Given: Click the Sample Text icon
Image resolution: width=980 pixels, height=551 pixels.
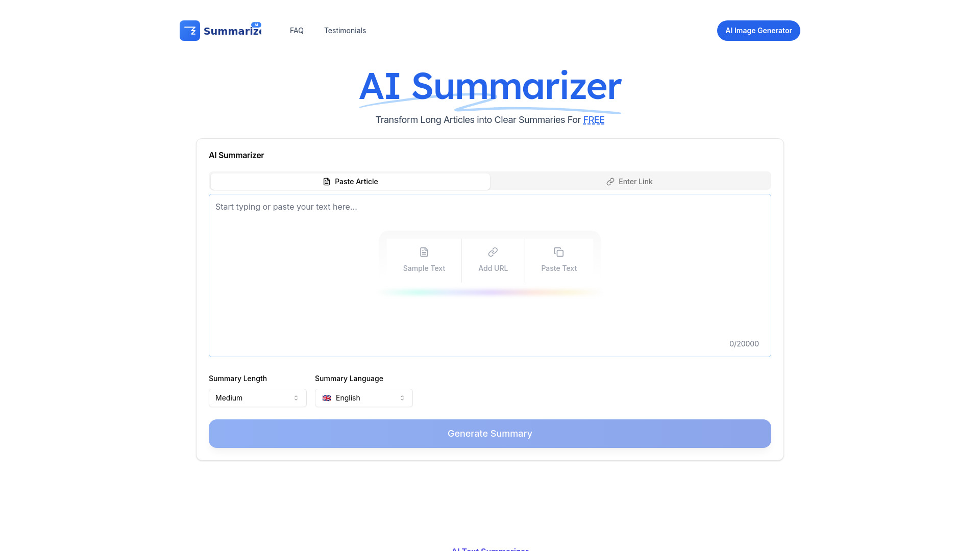Looking at the screenshot, I should pos(423,252).
